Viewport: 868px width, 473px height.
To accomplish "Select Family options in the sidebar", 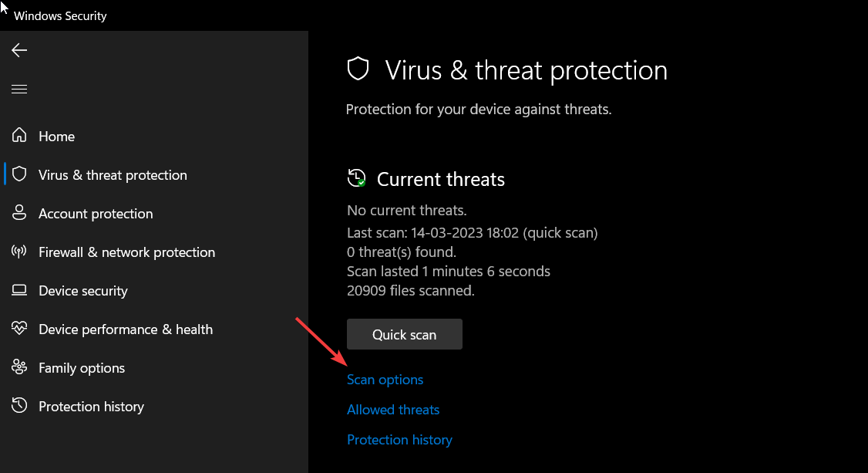I will click(81, 367).
